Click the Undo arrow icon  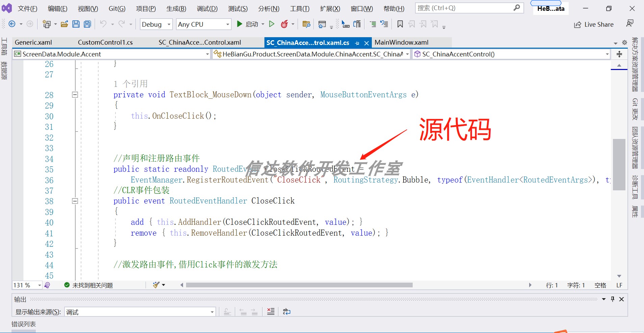(103, 24)
